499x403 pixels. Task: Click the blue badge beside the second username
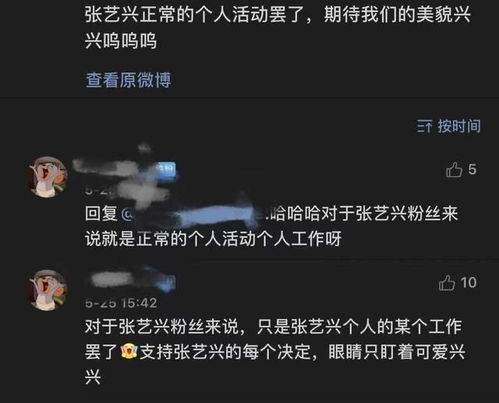(x=167, y=282)
